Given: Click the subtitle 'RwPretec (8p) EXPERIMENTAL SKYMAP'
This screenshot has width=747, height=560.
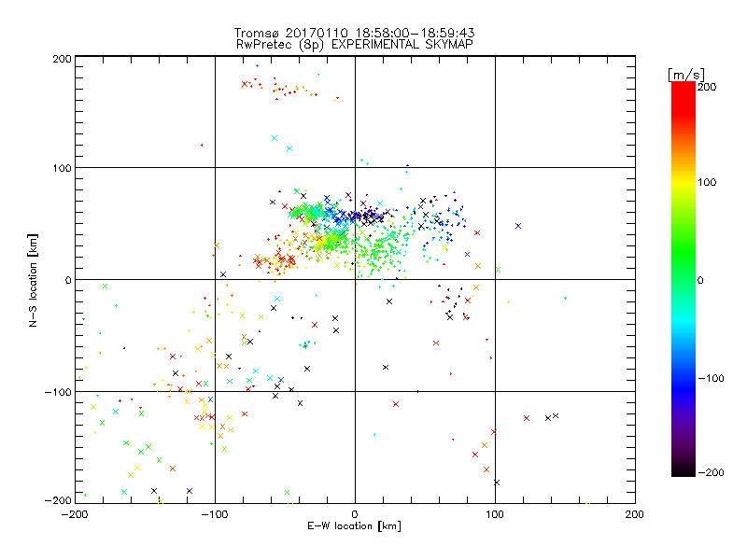Looking at the screenshot, I should [x=355, y=45].
